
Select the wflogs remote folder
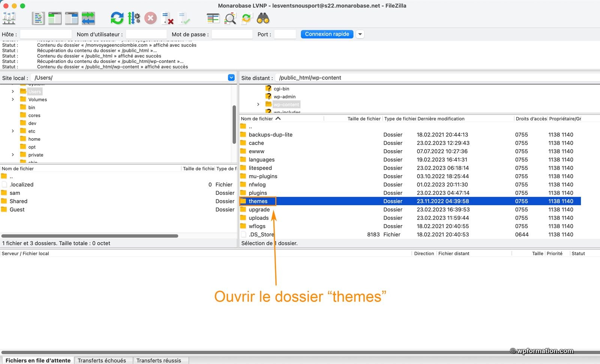pos(410,226)
